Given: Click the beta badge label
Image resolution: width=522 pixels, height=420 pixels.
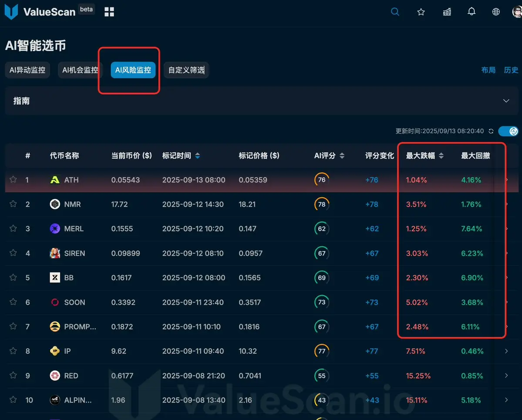Looking at the screenshot, I should (87, 9).
